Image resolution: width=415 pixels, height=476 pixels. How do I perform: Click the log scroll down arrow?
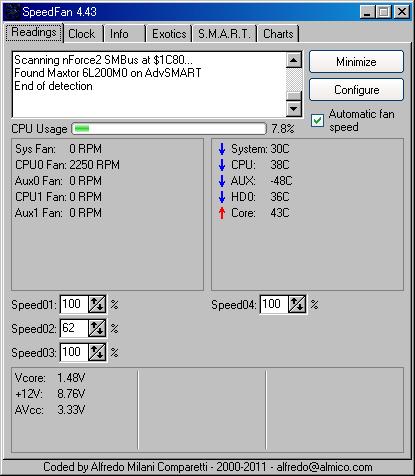pyautogui.click(x=294, y=108)
